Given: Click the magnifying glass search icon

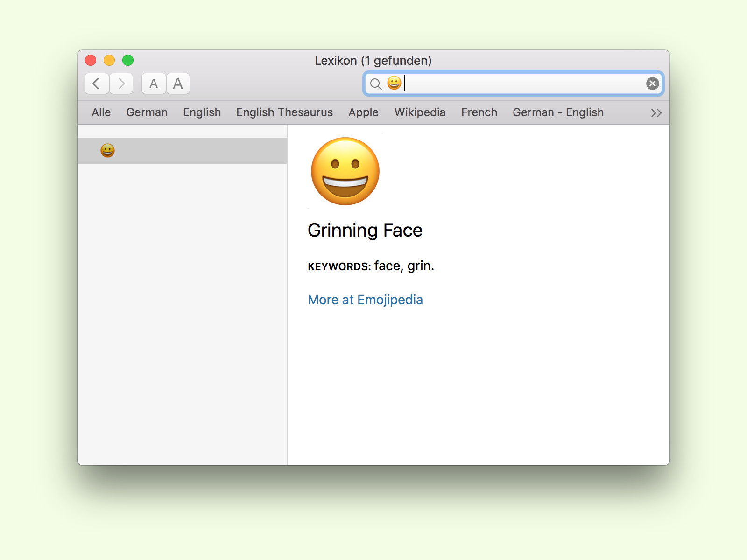Looking at the screenshot, I should [376, 84].
